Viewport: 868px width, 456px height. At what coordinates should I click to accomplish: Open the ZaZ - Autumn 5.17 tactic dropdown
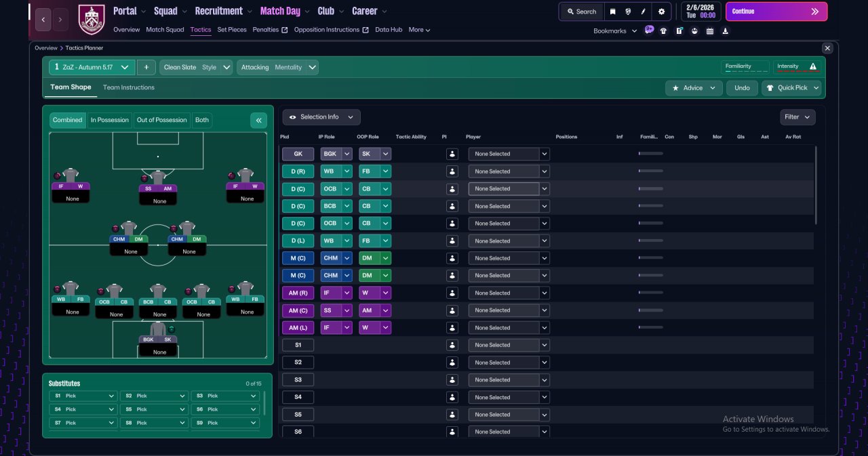(92, 68)
